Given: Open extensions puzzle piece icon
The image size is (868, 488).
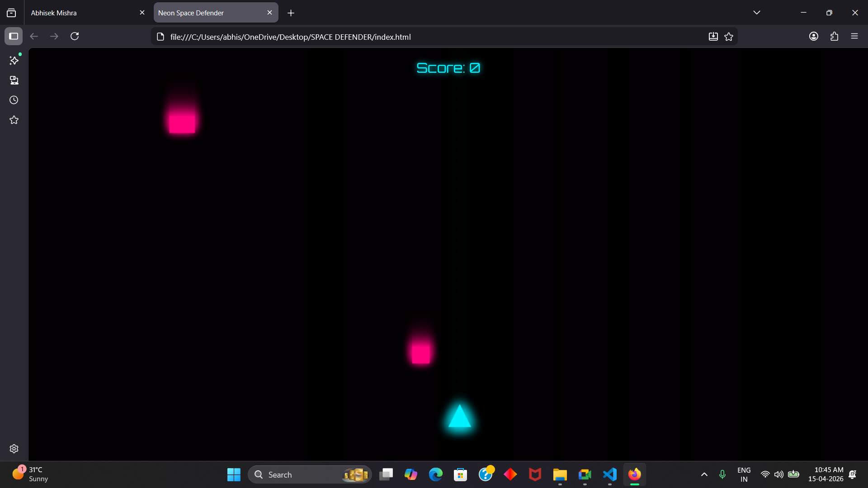Looking at the screenshot, I should [834, 36].
